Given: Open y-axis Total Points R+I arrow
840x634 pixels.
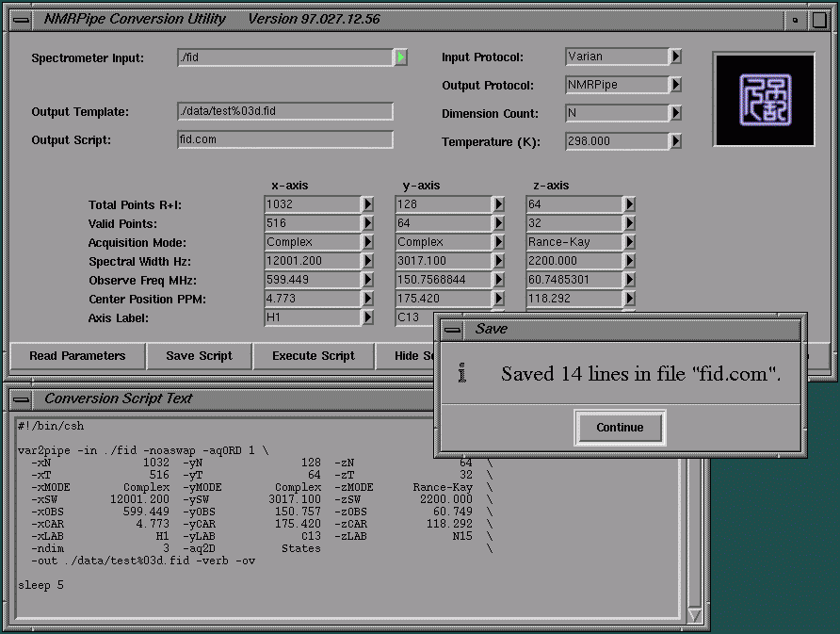Looking at the screenshot, I should pos(499,204).
